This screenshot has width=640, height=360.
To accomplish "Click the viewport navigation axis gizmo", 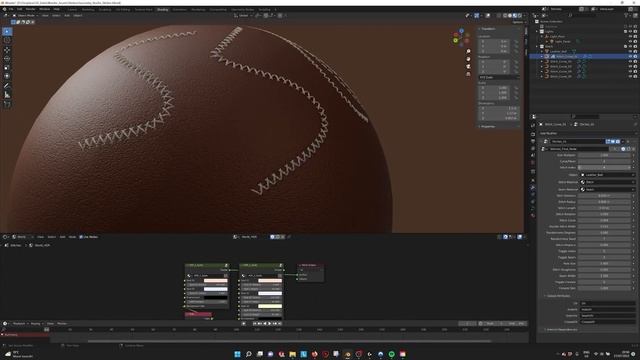I will 461,37.
